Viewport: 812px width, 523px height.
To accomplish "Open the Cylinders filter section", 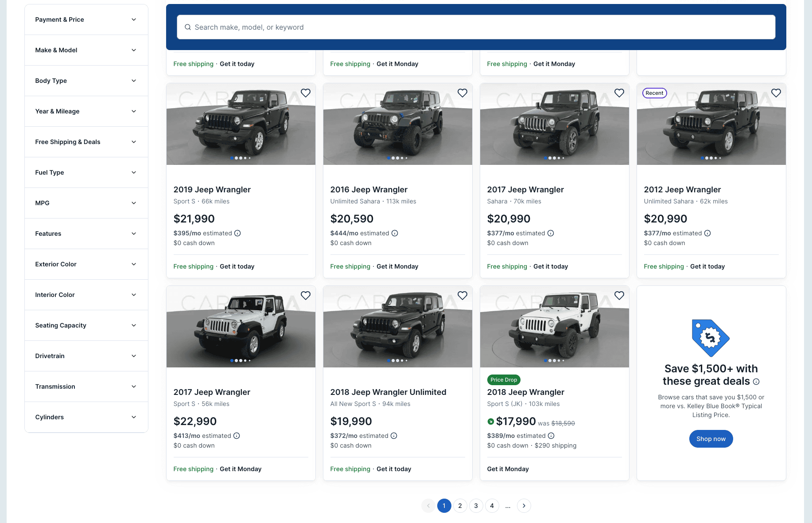I will click(x=86, y=417).
